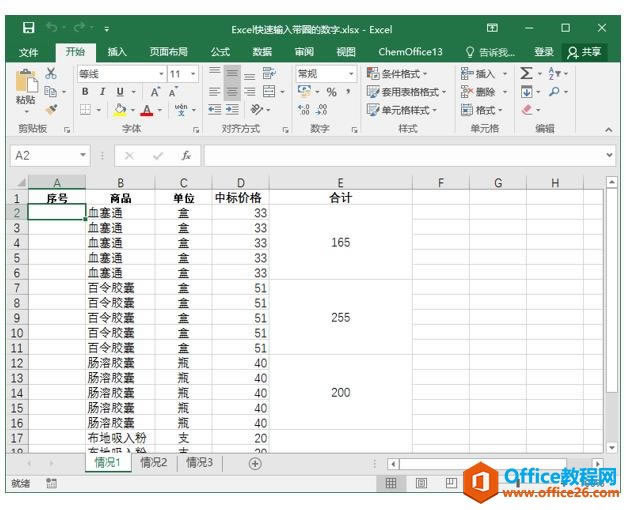Screen dimensions: 626x510
Task: Toggle align right button
Action: coord(250,91)
